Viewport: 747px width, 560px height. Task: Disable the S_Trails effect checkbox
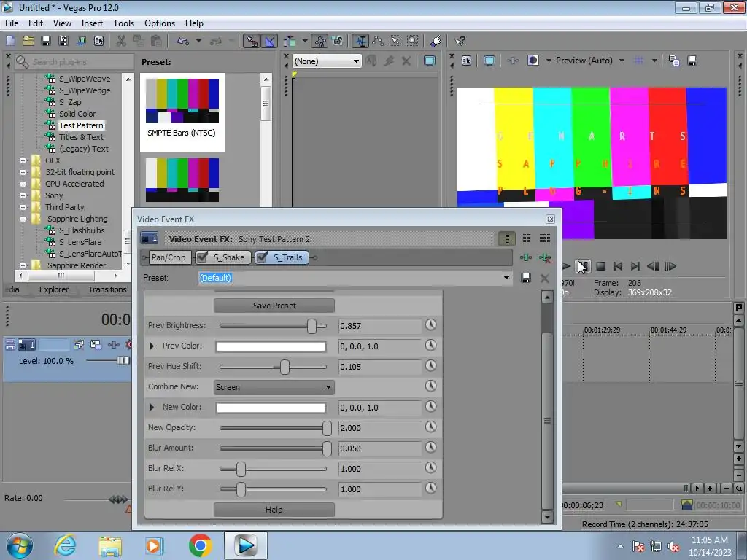click(x=262, y=257)
